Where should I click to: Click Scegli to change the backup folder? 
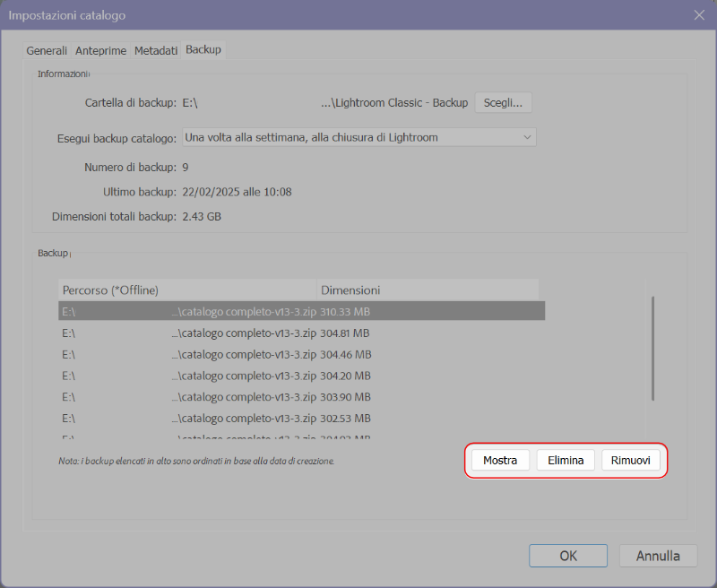(503, 102)
